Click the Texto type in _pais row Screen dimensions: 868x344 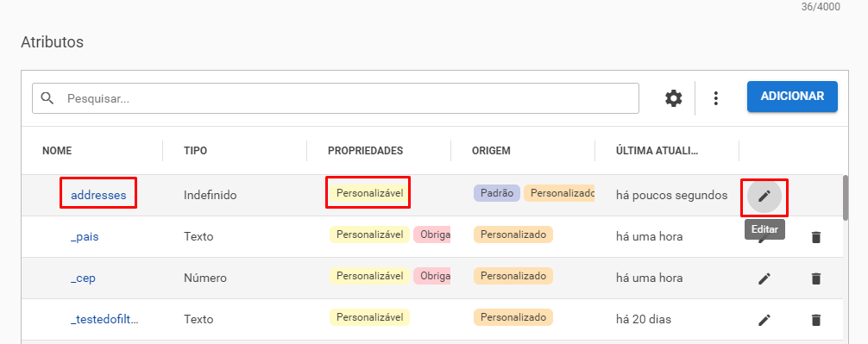198,237
